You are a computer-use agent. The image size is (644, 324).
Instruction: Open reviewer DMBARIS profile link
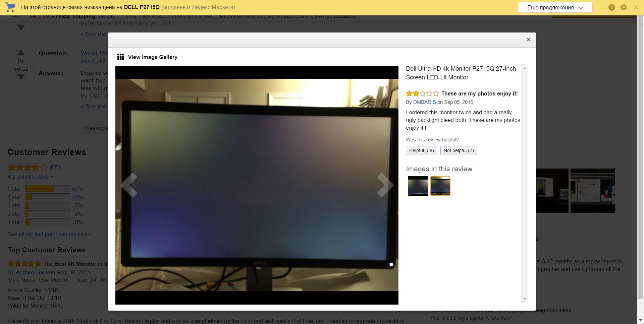point(425,102)
